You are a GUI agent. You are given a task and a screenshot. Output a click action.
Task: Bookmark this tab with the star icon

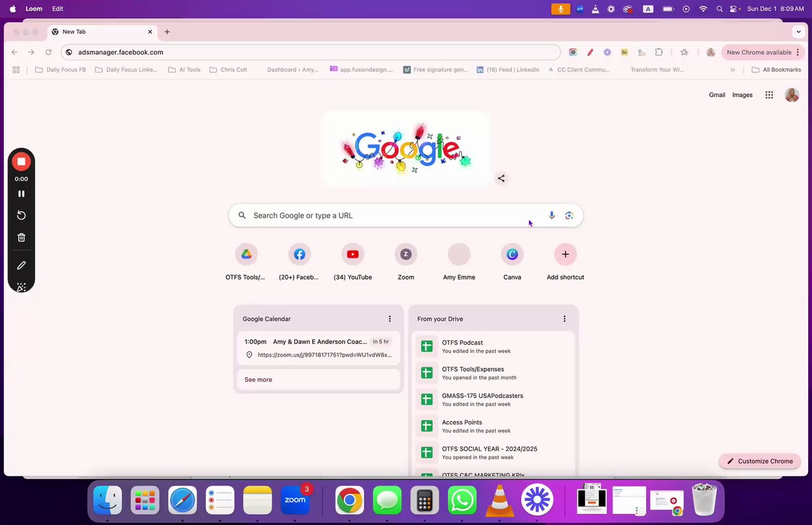pyautogui.click(x=684, y=52)
